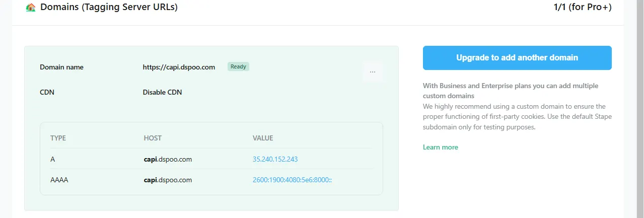Open the three-dot domain options menu
This screenshot has width=644, height=218.
pyautogui.click(x=373, y=72)
